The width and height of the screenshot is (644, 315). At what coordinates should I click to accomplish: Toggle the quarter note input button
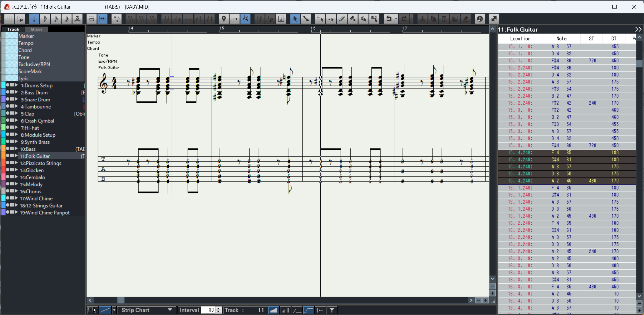(x=34, y=19)
